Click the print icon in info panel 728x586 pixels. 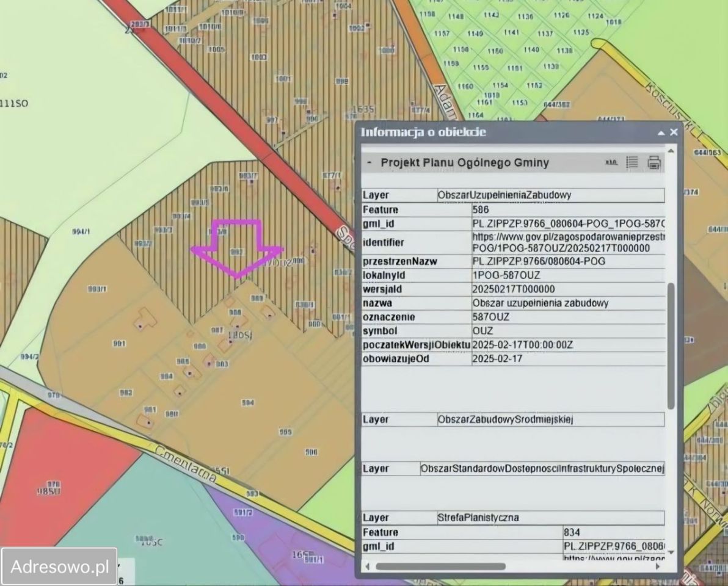(654, 162)
